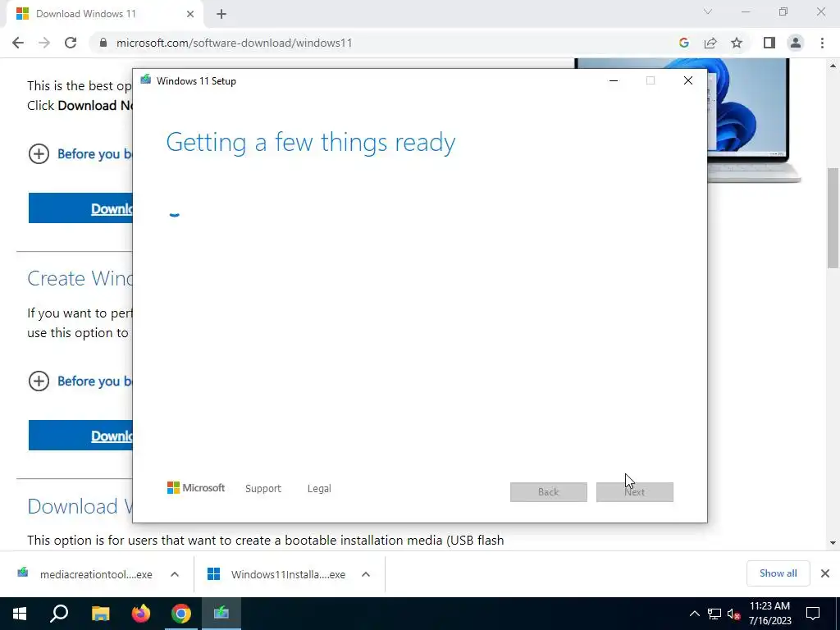Click the address bar URL
840x630 pixels.
pyautogui.click(x=234, y=43)
